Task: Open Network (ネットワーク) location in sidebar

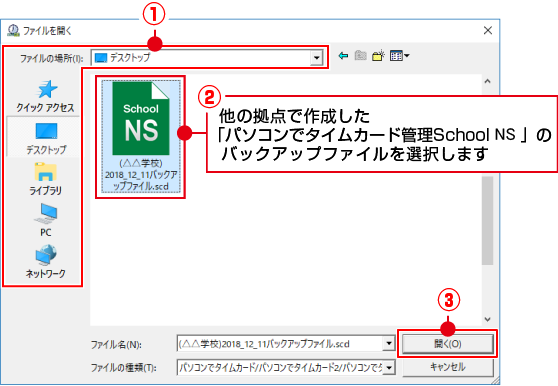Action: coord(45,261)
